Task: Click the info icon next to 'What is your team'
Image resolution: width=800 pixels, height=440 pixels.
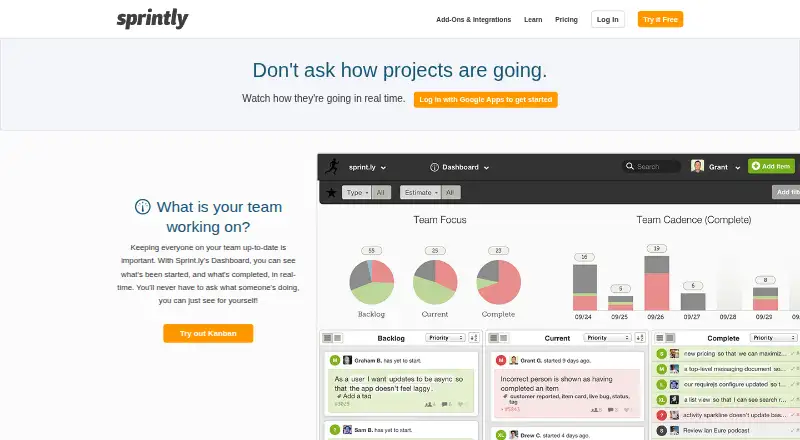Action: point(142,207)
